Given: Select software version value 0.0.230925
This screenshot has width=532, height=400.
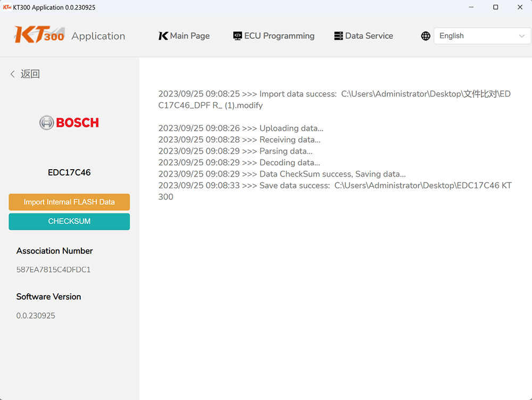Looking at the screenshot, I should (36, 315).
